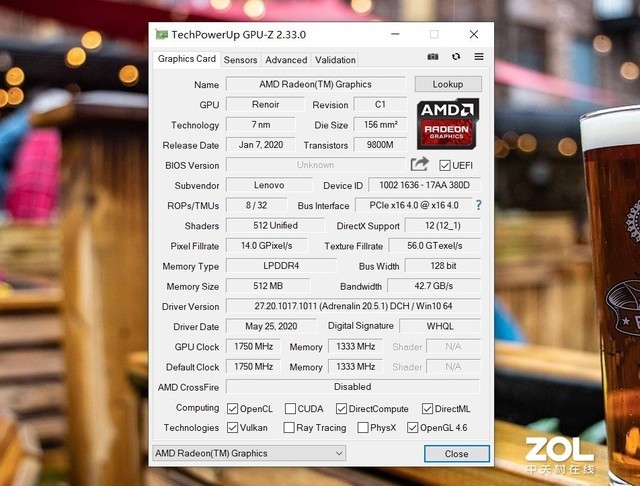Click the Lookup button
This screenshot has height=486, width=640.
(x=448, y=84)
